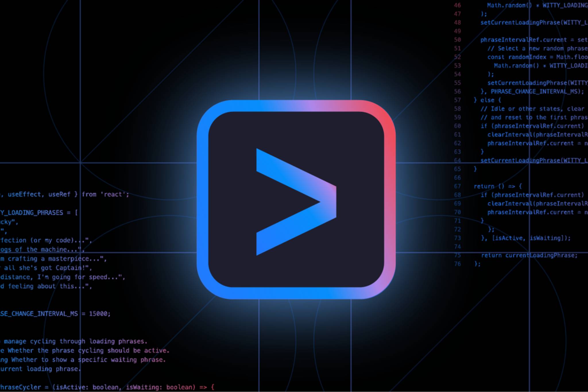Click "clearInterval(phraseIntervalR" on line 61
Viewport: 588px width, 392px height.
coord(525,135)
